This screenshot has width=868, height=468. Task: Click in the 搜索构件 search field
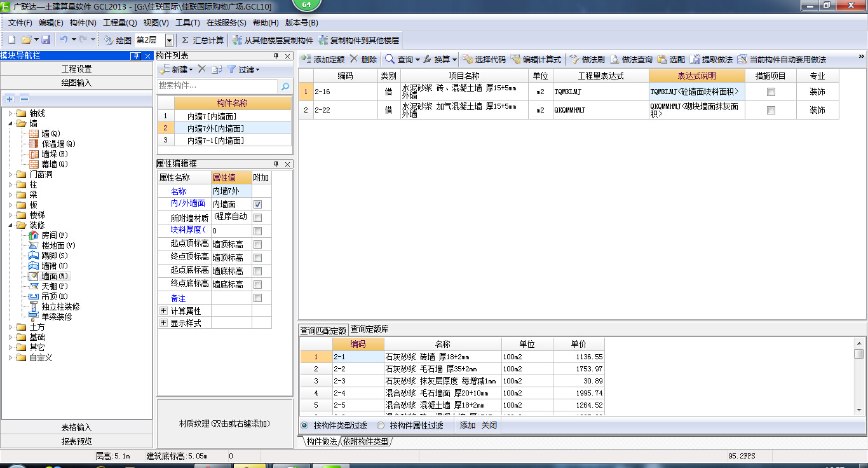tap(217, 86)
